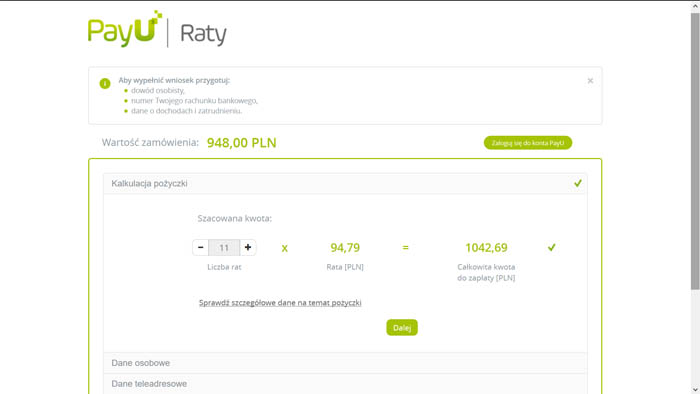
Task: Open Sprawdź szczegółowe dane na temat pożyczki link
Action: tap(280, 303)
